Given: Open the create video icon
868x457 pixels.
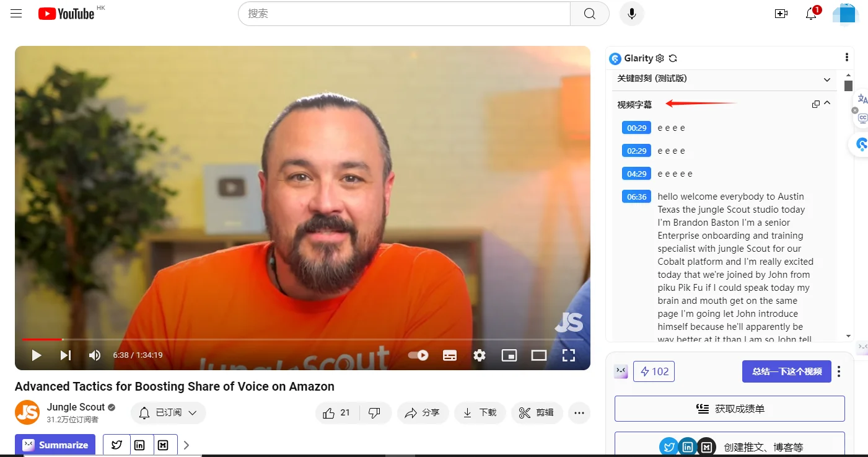Looking at the screenshot, I should coord(781,14).
